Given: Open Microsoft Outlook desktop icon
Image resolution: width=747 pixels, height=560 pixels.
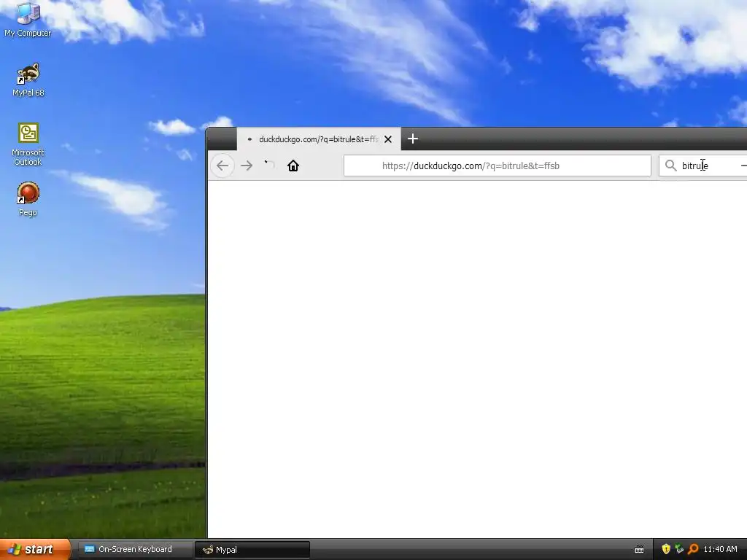Looking at the screenshot, I should point(28,144).
